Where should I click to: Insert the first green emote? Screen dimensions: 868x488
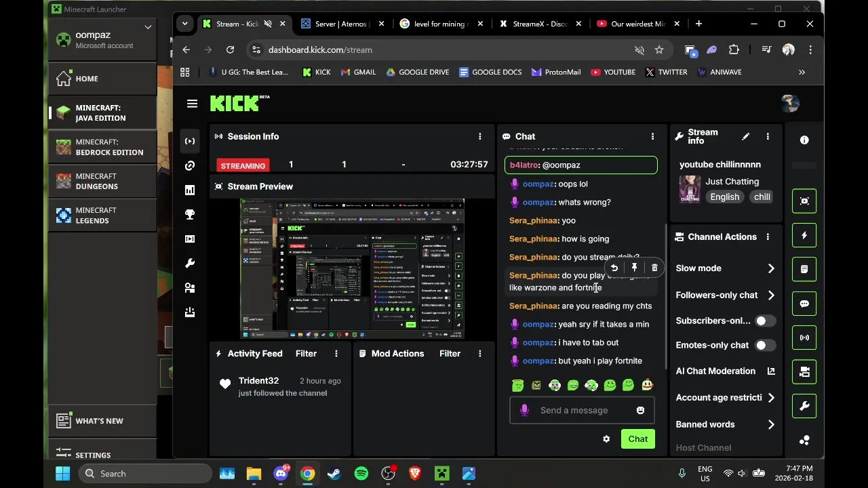click(x=518, y=385)
